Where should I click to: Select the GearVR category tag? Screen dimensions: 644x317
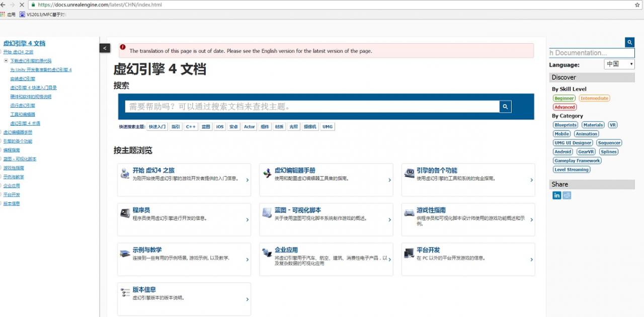coord(586,151)
